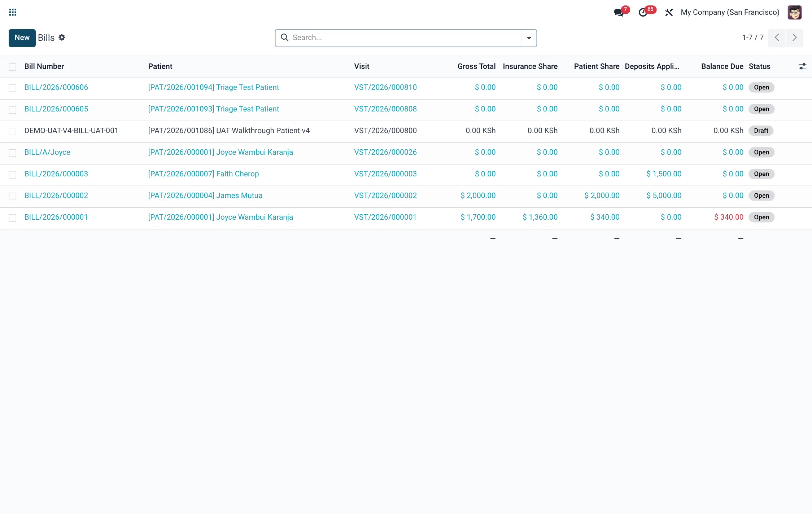Click patient Faith Cherop
This screenshot has width=812, height=514.
click(x=203, y=174)
